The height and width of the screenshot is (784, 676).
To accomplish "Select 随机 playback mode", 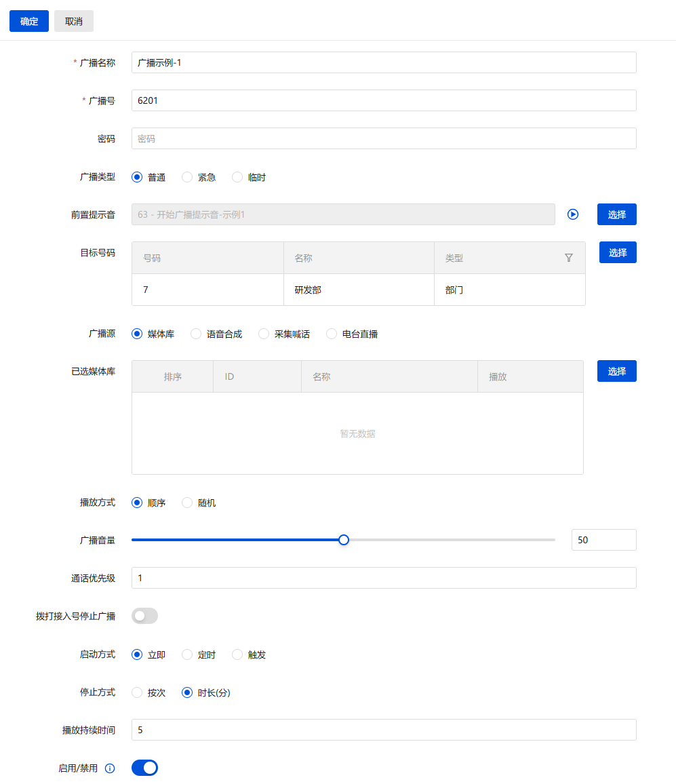I will pos(188,503).
